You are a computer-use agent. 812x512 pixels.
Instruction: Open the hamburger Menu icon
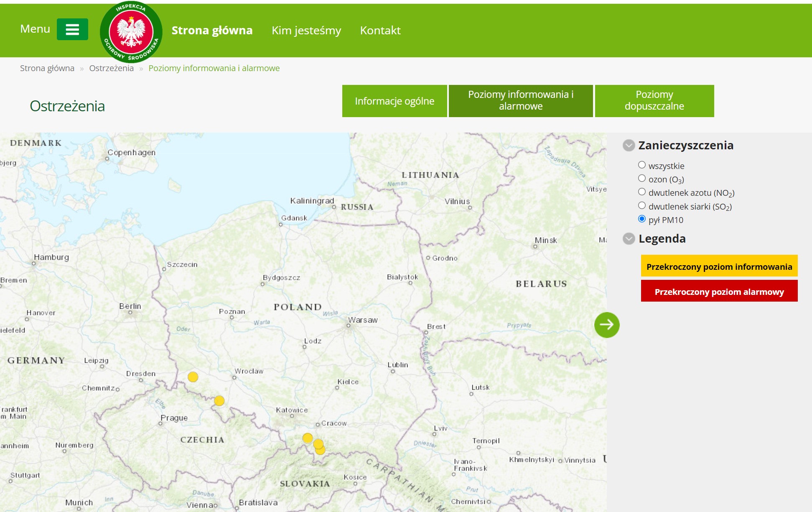[x=72, y=29]
